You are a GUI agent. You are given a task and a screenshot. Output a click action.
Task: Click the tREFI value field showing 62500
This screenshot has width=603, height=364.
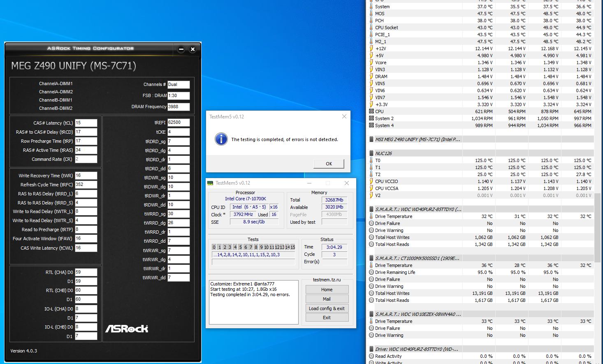[179, 123]
